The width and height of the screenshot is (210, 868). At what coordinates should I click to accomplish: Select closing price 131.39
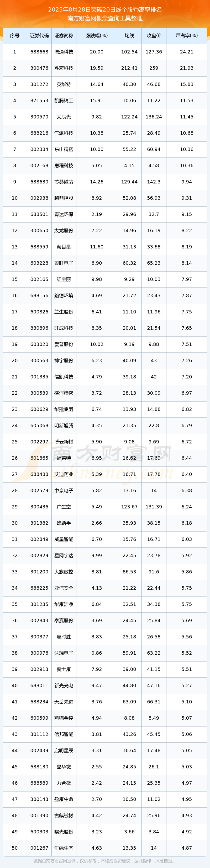(154, 507)
